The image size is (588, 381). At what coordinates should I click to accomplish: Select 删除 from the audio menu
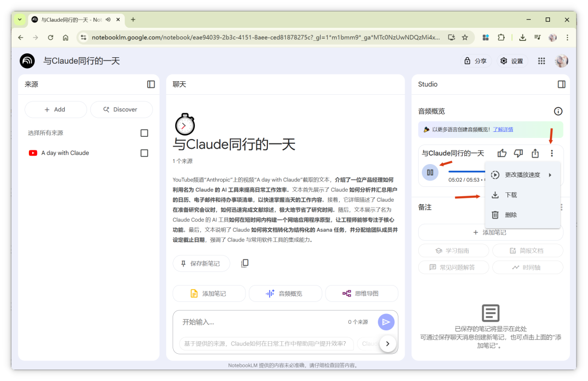tap(522, 215)
